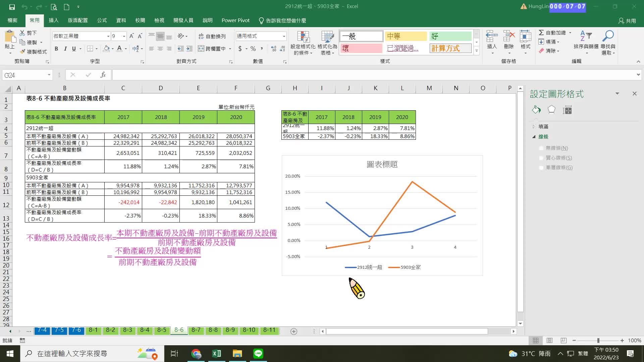Open the Formulas ribbon tab
This screenshot has width=644, height=362.
pos(102,20)
